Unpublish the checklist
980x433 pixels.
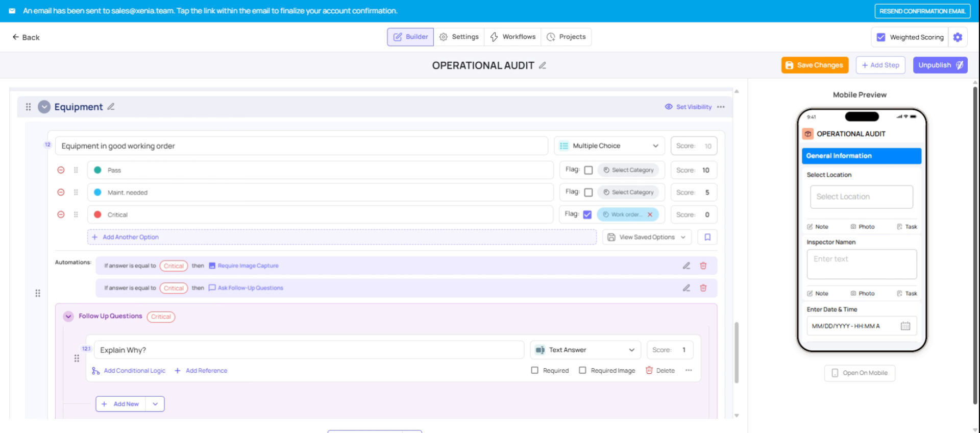(x=940, y=65)
